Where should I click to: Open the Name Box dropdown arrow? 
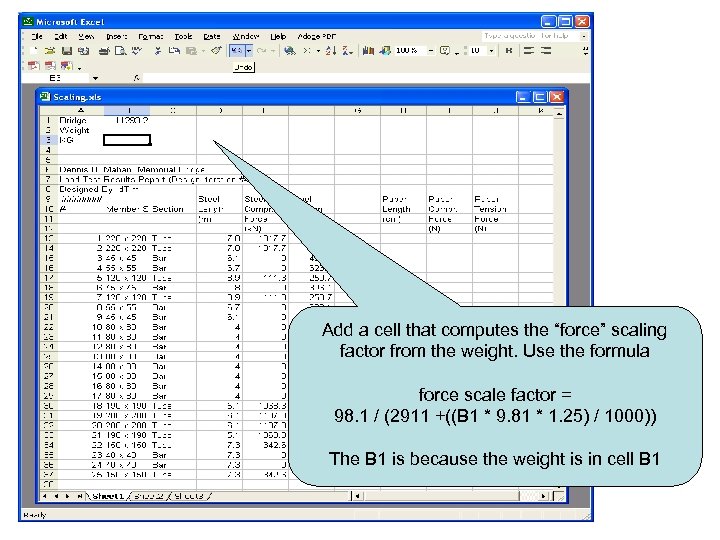[95, 79]
